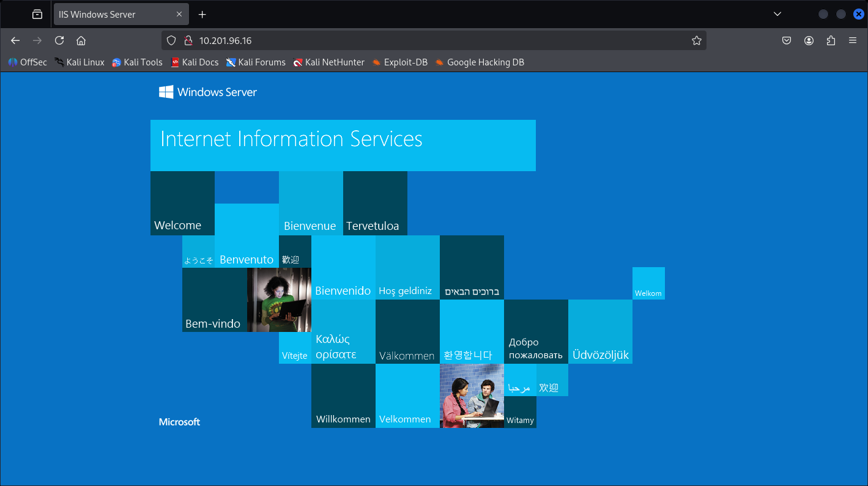Click the Bienvenue tile
Viewport: 868px width, 486px height.
(311, 203)
